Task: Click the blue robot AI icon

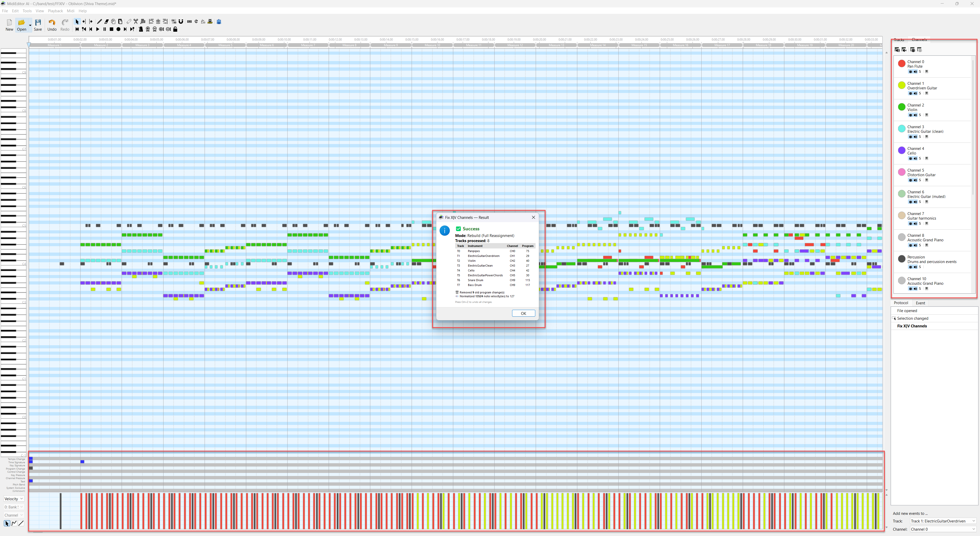Action: pos(219,22)
